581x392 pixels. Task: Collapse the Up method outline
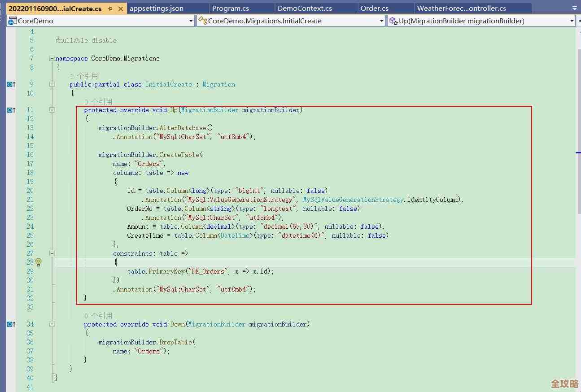(52, 110)
